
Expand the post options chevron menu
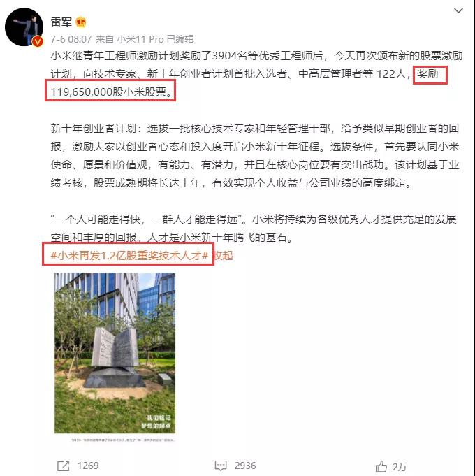458,11
